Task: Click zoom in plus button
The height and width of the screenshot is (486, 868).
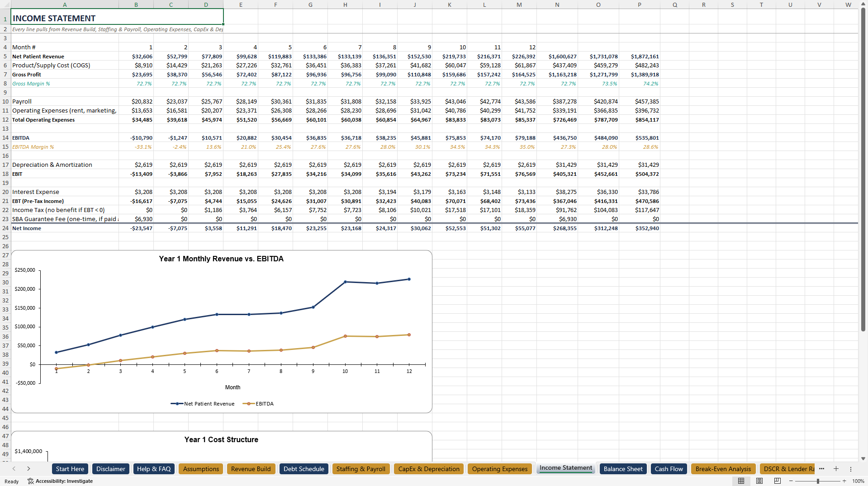Action: pyautogui.click(x=844, y=481)
